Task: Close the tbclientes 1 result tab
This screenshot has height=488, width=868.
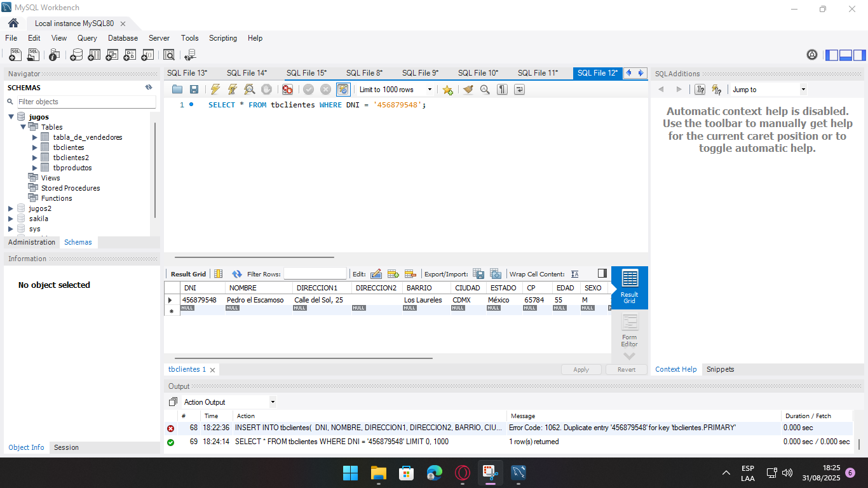Action: (x=212, y=370)
